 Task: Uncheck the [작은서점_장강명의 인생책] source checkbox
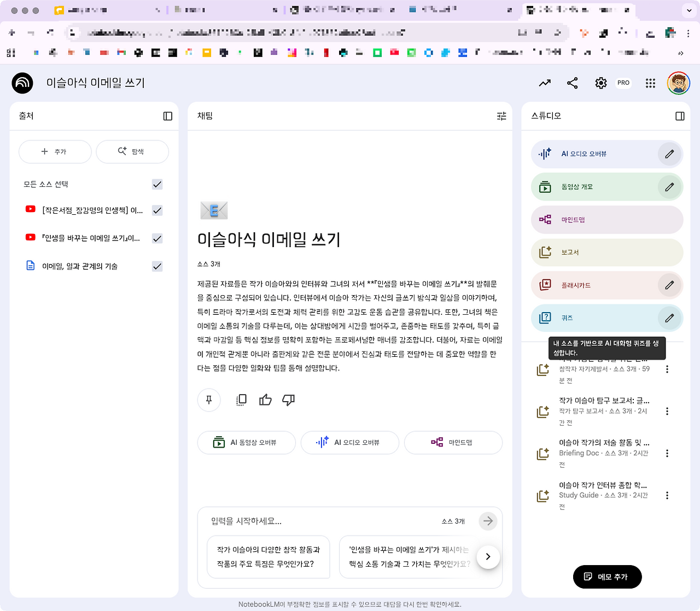coord(157,210)
